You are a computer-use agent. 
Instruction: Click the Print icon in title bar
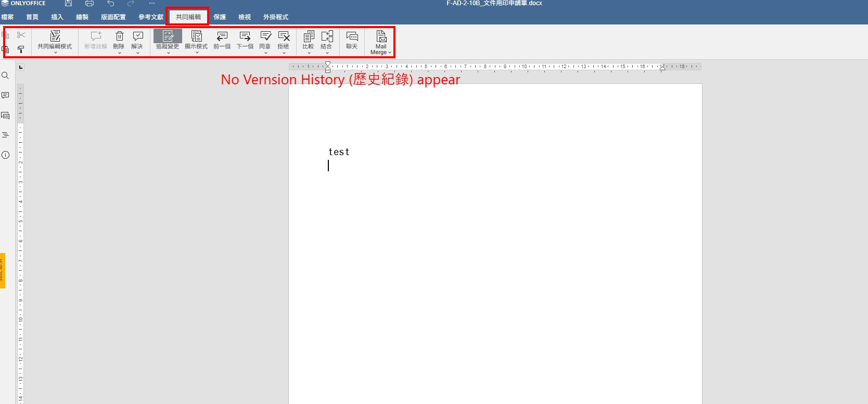[x=90, y=3]
